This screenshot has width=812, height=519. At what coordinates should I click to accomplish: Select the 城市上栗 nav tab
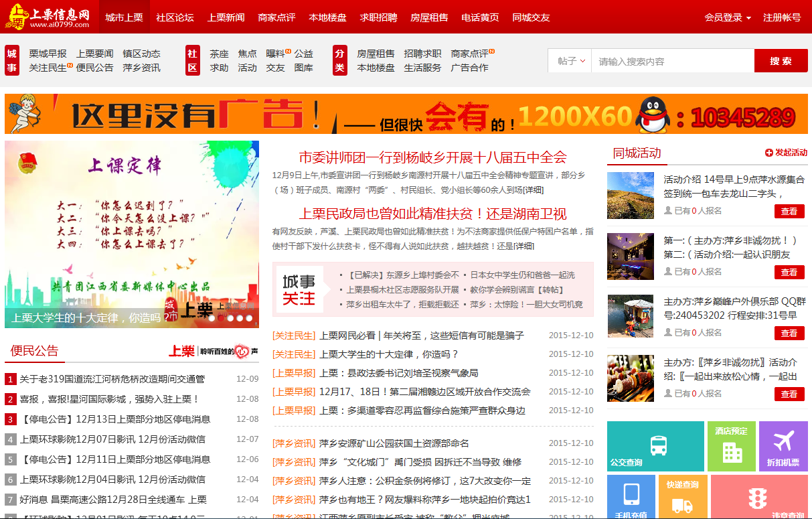pos(125,17)
